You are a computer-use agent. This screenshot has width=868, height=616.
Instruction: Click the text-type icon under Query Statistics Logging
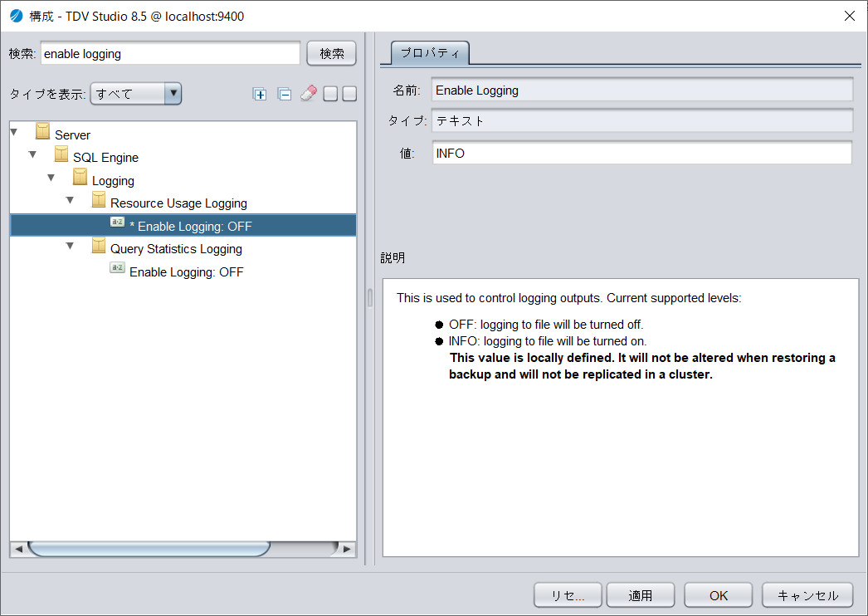click(117, 267)
